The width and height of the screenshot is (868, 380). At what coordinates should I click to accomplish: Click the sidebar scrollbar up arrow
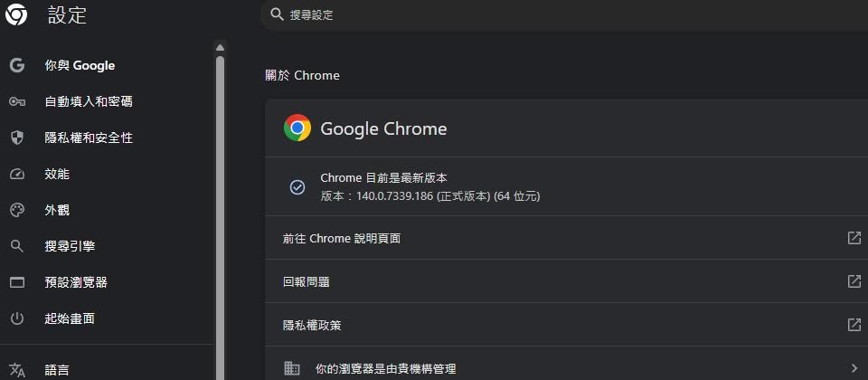220,47
